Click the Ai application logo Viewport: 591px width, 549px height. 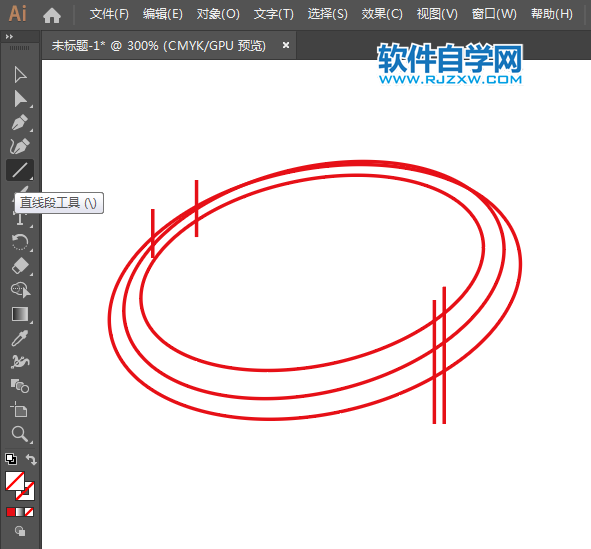pos(17,14)
